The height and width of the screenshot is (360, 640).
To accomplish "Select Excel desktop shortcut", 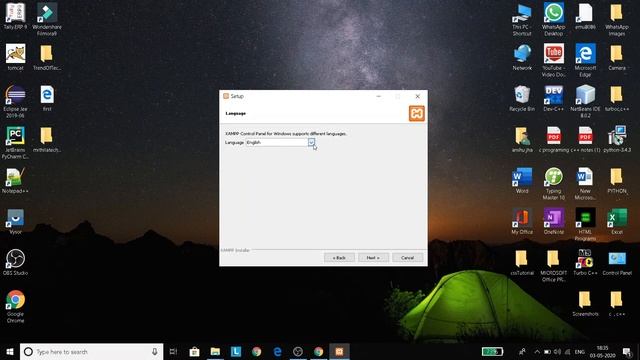I will click(617, 221).
